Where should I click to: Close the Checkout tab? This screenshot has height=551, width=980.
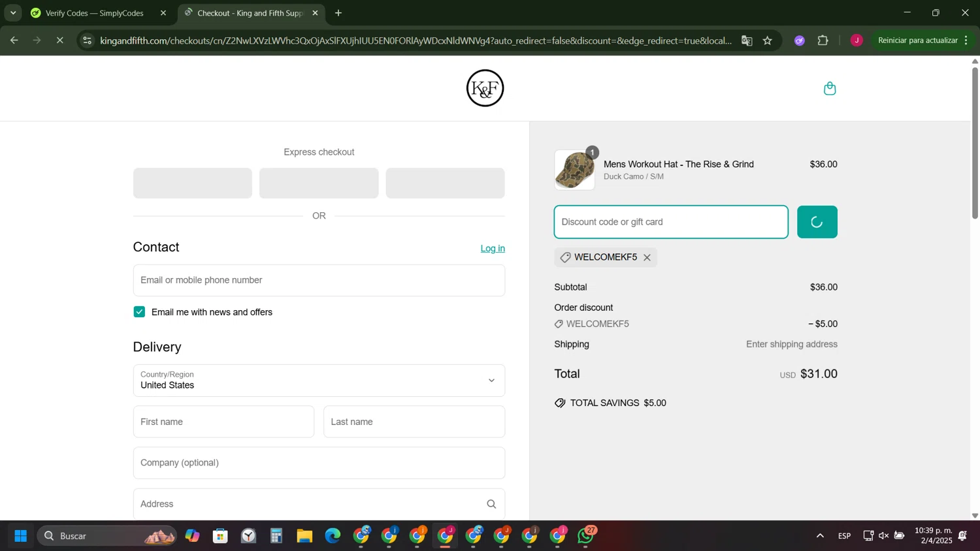coord(315,13)
